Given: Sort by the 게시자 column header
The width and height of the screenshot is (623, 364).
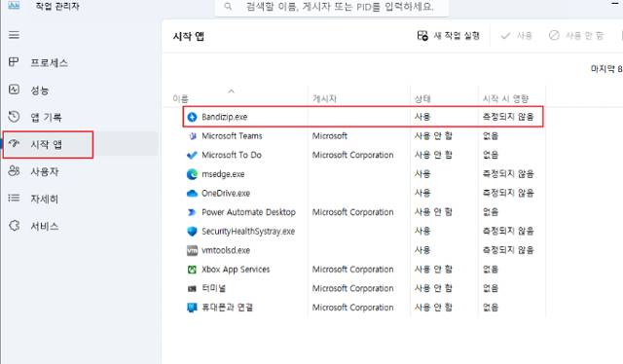Looking at the screenshot, I should click(324, 98).
